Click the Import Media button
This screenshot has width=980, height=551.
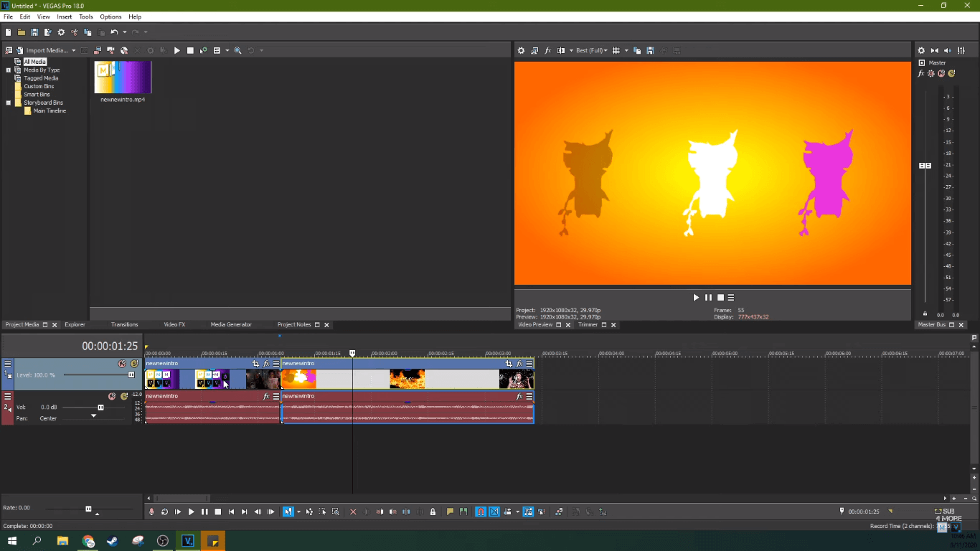click(x=43, y=50)
